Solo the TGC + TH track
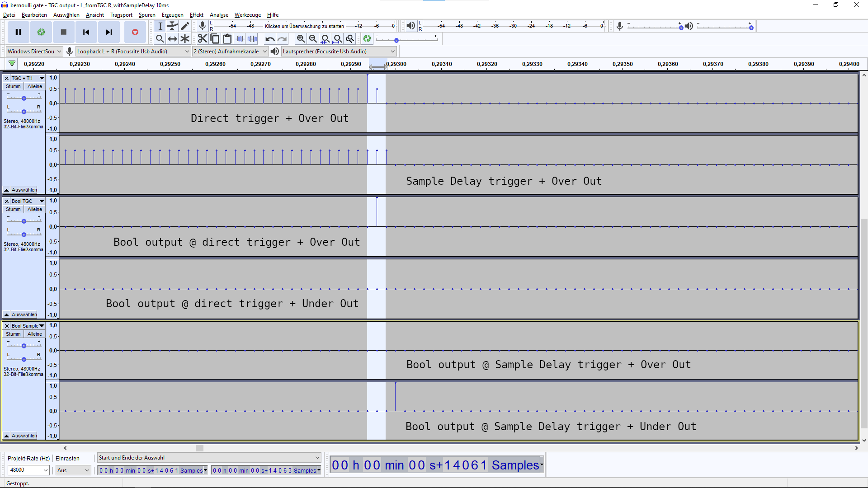The image size is (868, 488). coord(35,86)
